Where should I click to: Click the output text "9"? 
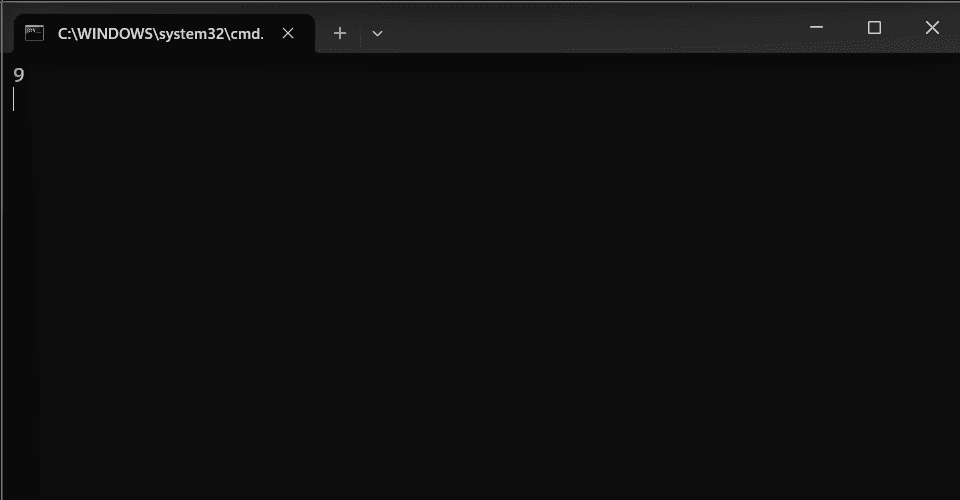coord(18,75)
